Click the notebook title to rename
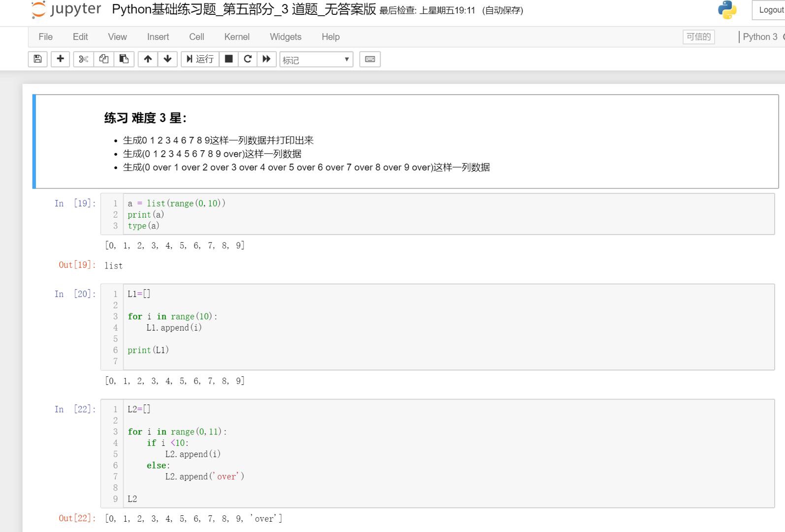This screenshot has height=532, width=785. tap(244, 9)
